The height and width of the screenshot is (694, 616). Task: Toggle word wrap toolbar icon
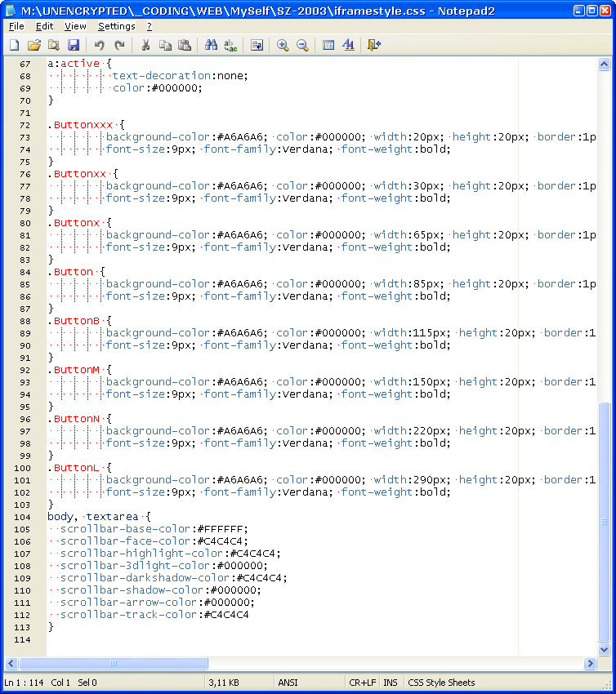pyautogui.click(x=257, y=45)
